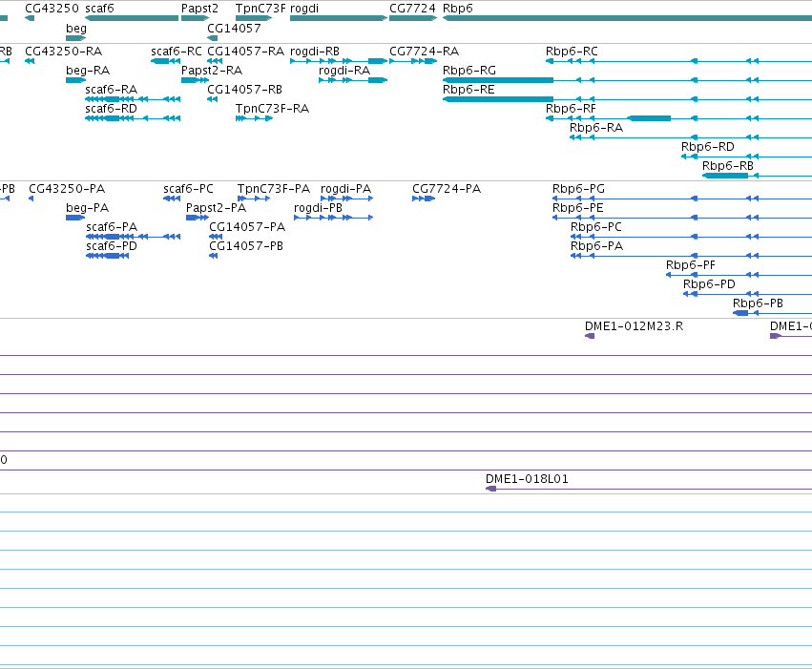This screenshot has width=812, height=669.
Task: Click the CG7724 gene bar
Action: [413, 18]
